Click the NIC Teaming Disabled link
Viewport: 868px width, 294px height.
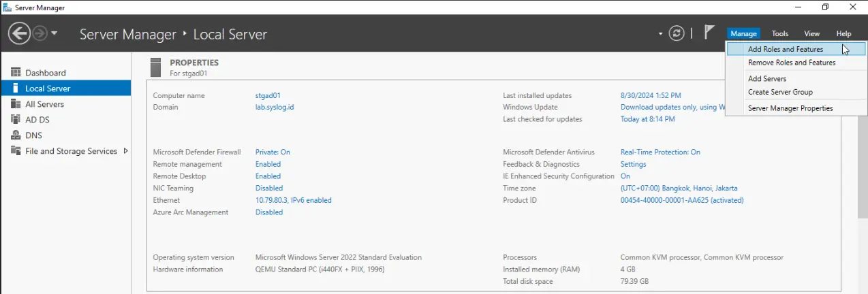[x=269, y=189]
